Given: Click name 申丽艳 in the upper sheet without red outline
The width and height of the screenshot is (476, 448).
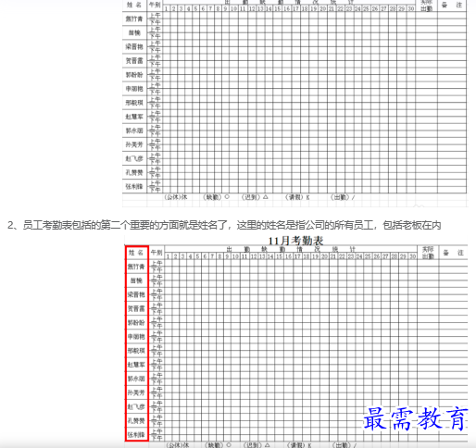Looking at the screenshot, I should click(134, 89).
